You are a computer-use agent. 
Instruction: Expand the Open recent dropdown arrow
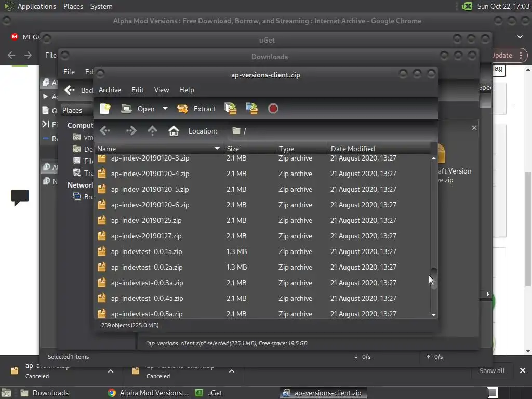pos(165,109)
